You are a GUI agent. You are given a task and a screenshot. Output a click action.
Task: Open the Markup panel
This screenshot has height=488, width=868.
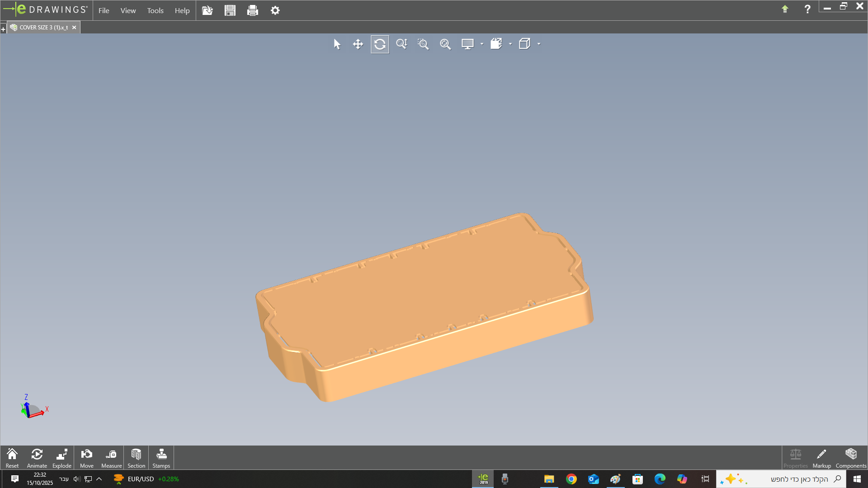[821, 458]
